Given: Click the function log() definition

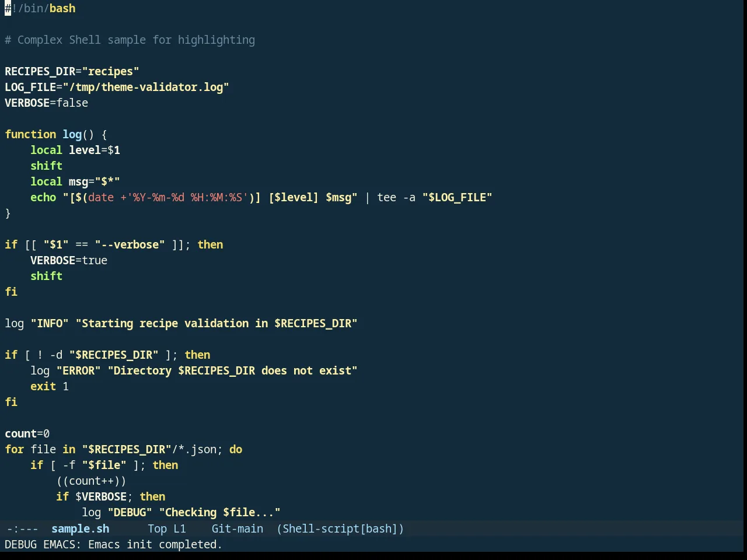Looking at the screenshot, I should pos(56,135).
